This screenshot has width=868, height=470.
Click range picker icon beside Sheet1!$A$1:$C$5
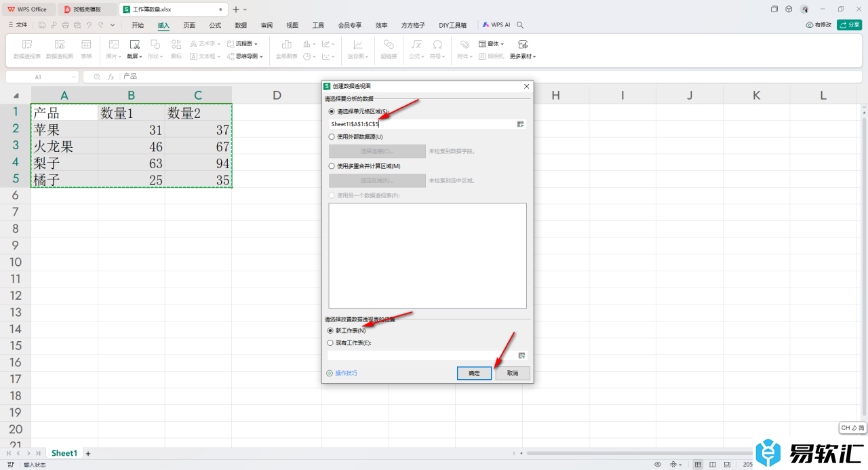[521, 124]
